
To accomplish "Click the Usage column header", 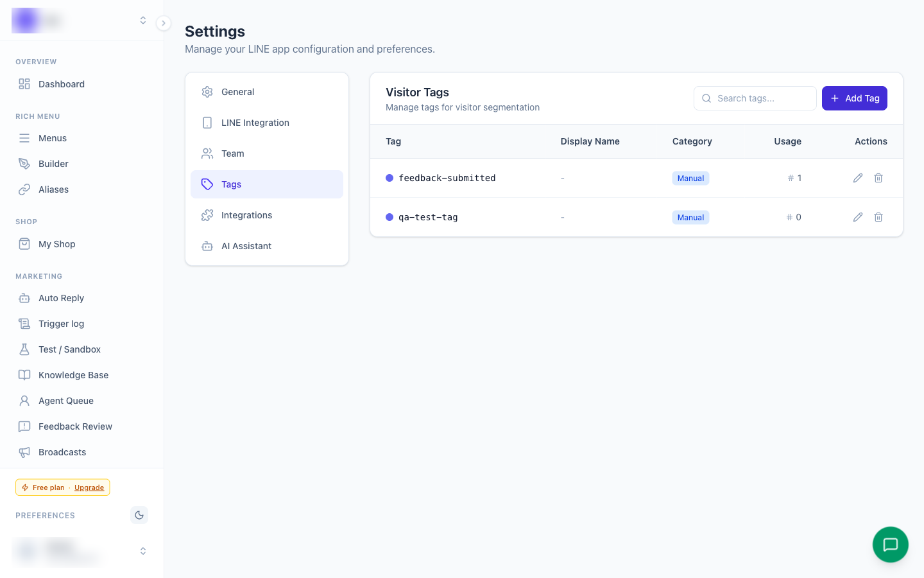I will (x=787, y=141).
